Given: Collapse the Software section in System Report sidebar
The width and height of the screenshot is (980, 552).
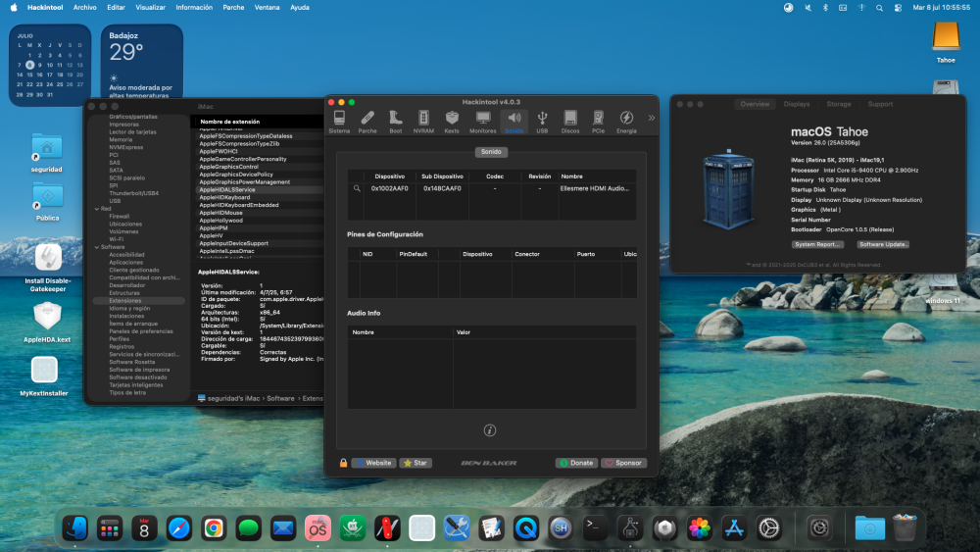Looking at the screenshot, I should 97,247.
